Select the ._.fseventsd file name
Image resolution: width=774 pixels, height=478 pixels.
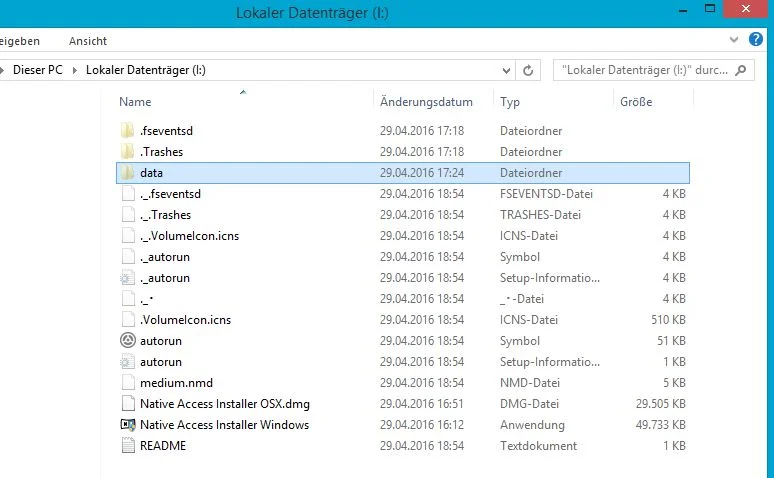(x=170, y=194)
